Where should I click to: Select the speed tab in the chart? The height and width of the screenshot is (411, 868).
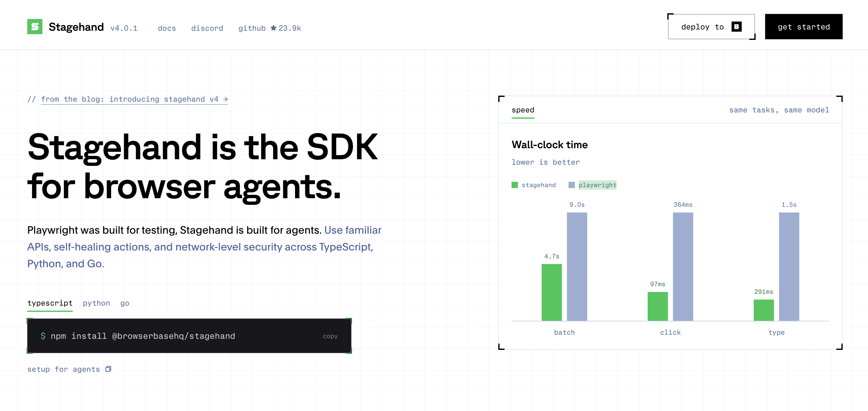point(523,110)
